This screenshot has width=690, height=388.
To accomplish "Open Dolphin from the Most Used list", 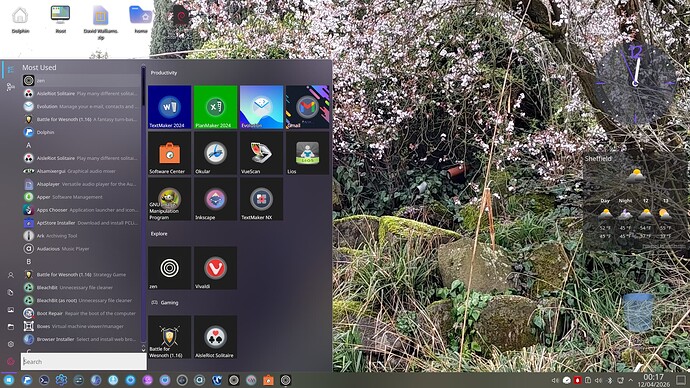I will coord(81,132).
